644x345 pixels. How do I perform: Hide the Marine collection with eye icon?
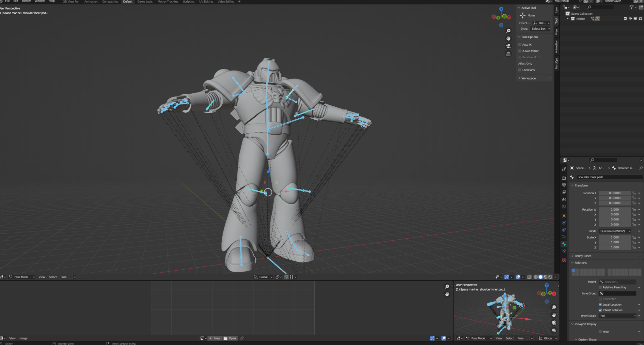630,19
